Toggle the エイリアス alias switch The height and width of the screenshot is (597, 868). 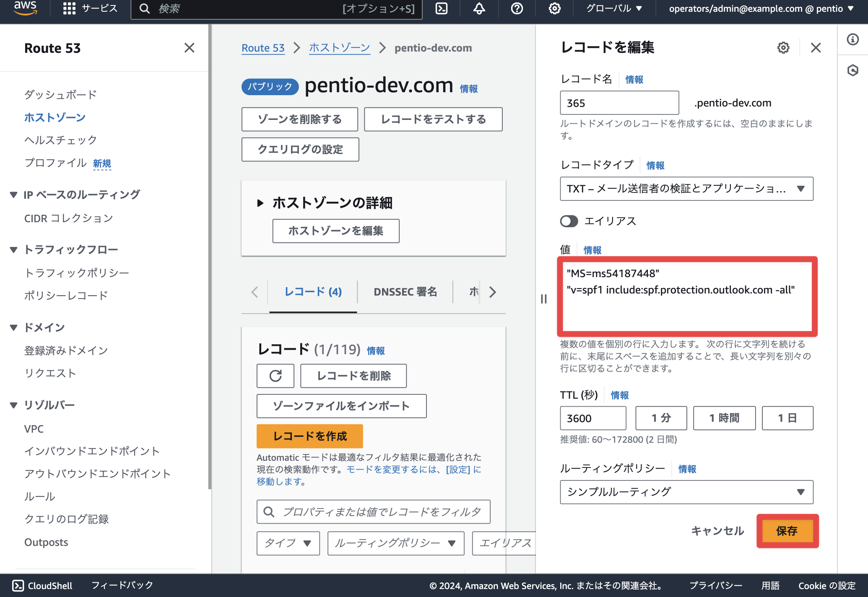[x=569, y=221]
